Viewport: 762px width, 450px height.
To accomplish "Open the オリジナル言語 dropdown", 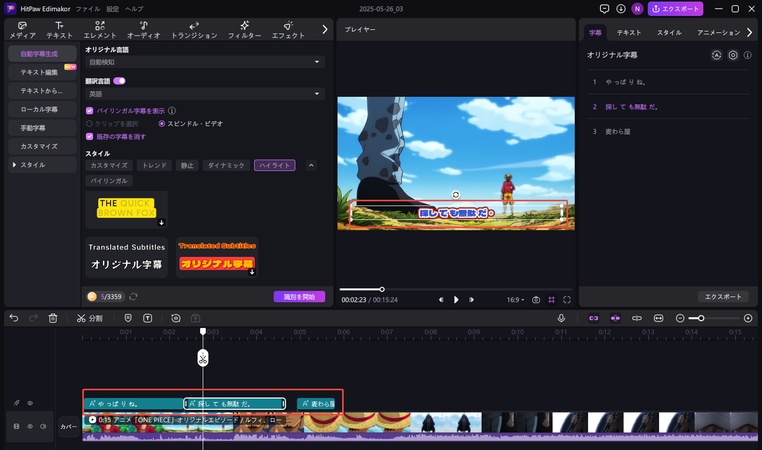I will coord(205,62).
